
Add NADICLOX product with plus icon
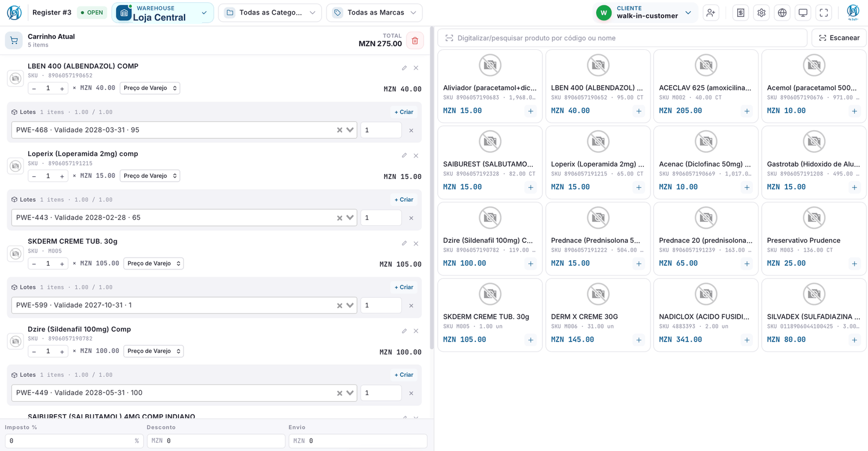coord(747,340)
